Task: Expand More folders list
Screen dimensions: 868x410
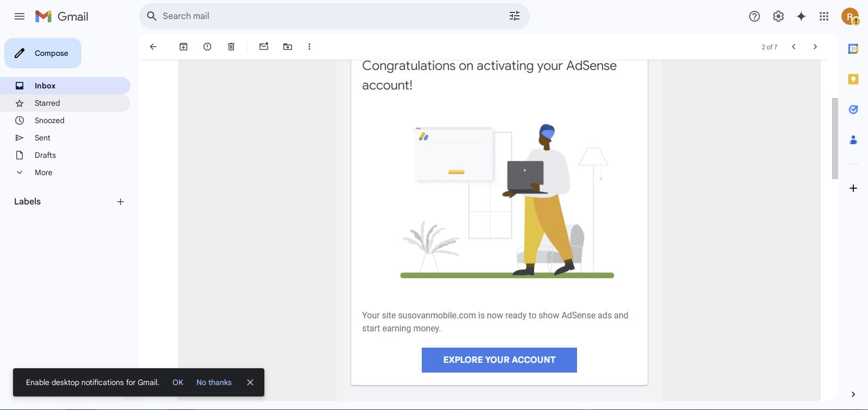Action: (x=65, y=172)
